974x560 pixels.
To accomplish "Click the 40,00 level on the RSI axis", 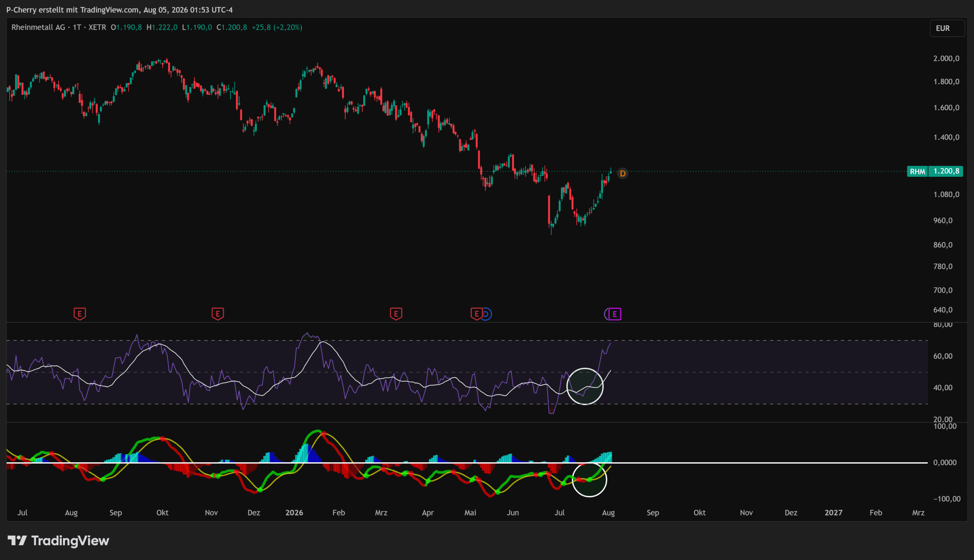I will click(943, 388).
